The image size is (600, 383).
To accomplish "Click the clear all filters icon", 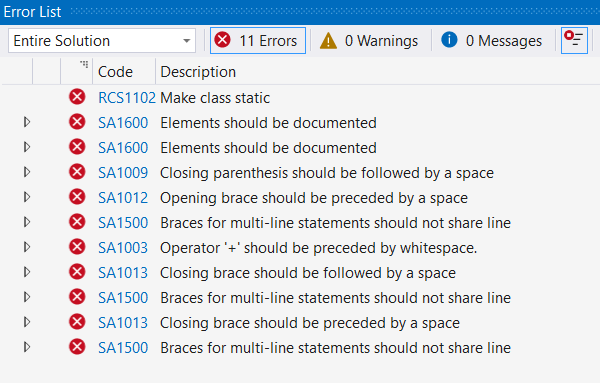I will (574, 41).
